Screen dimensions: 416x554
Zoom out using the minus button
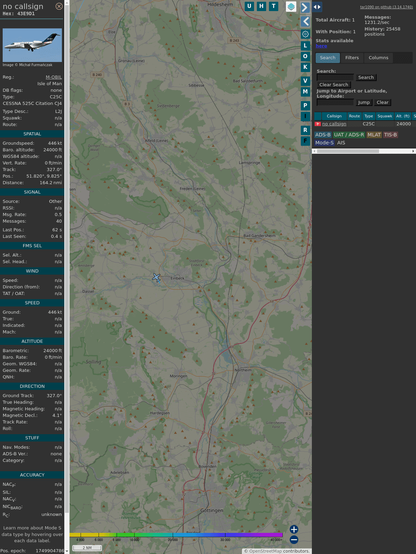click(x=294, y=540)
